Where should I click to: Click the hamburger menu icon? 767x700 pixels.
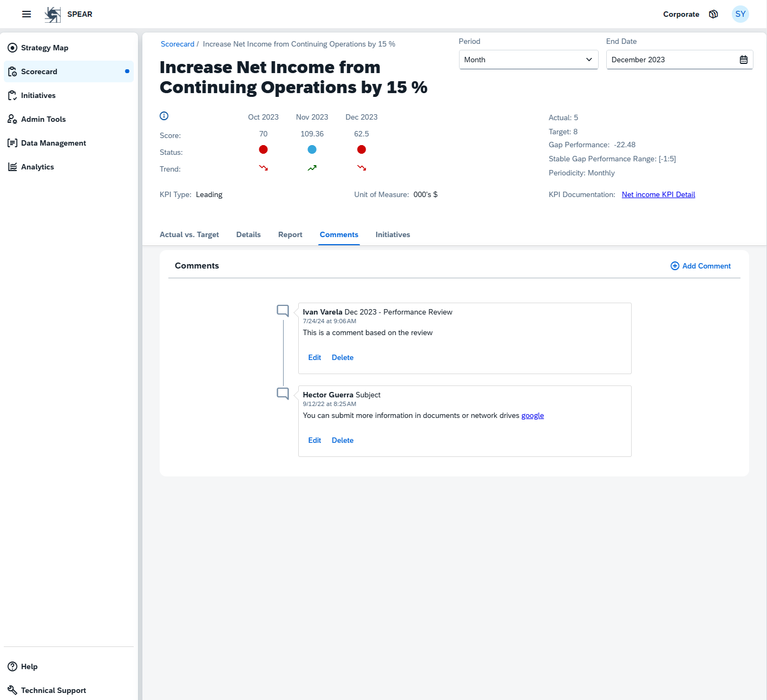pos(27,14)
